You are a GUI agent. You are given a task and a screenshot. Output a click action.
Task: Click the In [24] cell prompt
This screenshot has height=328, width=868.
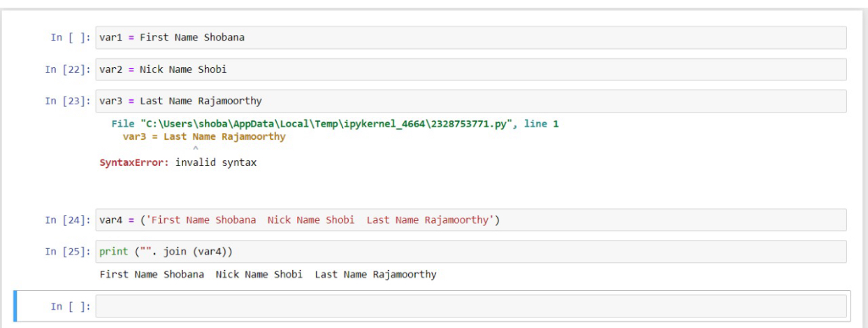tap(67, 220)
